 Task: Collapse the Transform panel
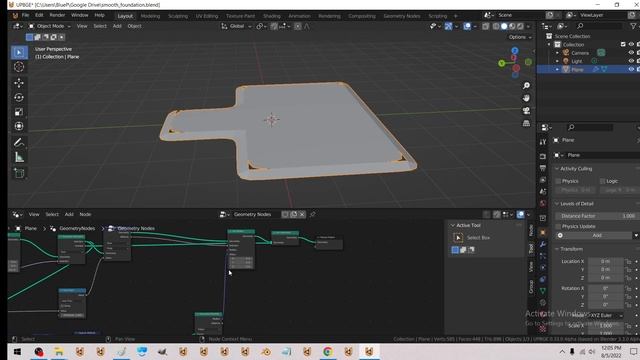(x=557, y=249)
